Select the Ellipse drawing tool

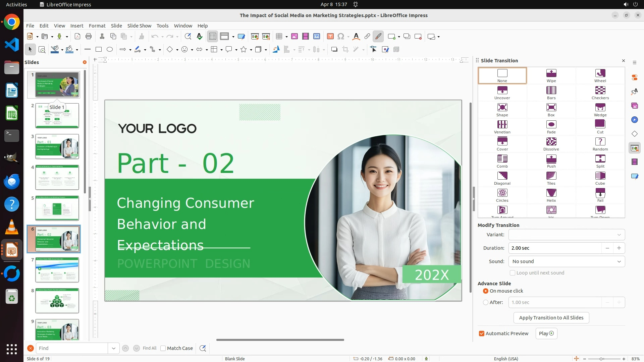pos(110,50)
